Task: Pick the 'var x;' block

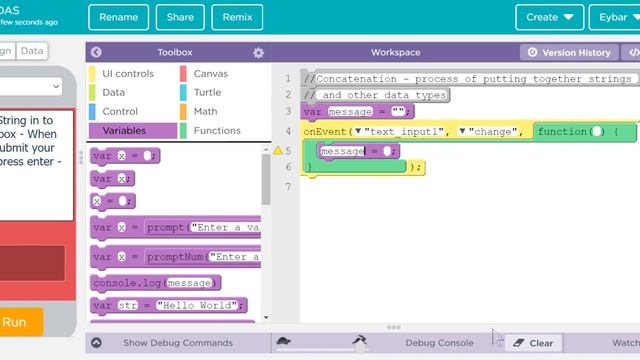Action: pos(112,178)
